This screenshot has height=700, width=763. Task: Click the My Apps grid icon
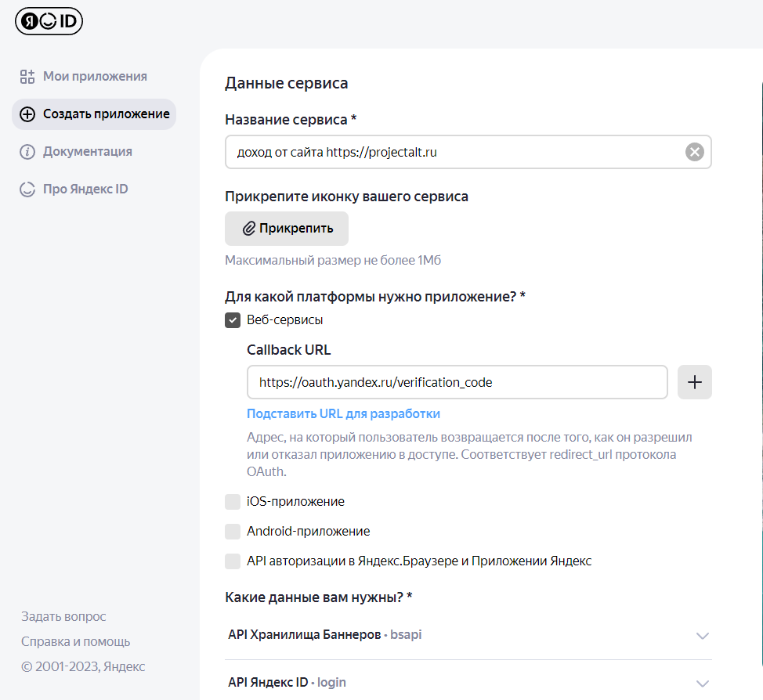pos(27,77)
